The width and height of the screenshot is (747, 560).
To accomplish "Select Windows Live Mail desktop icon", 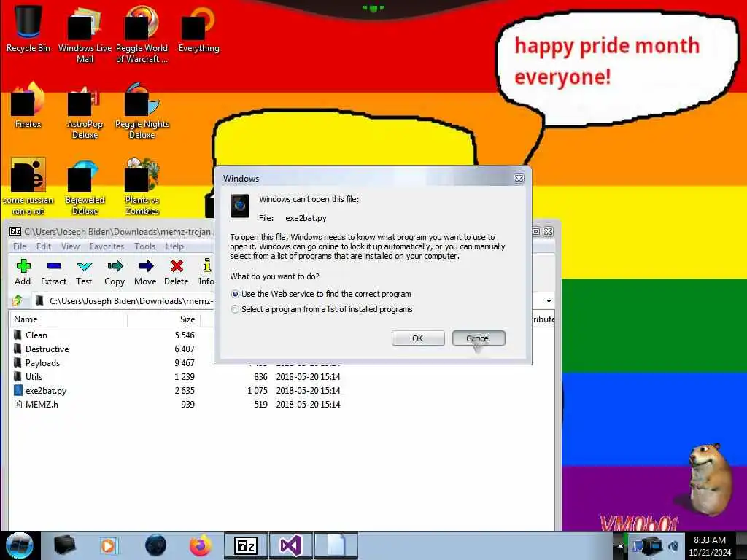I will tap(85, 34).
